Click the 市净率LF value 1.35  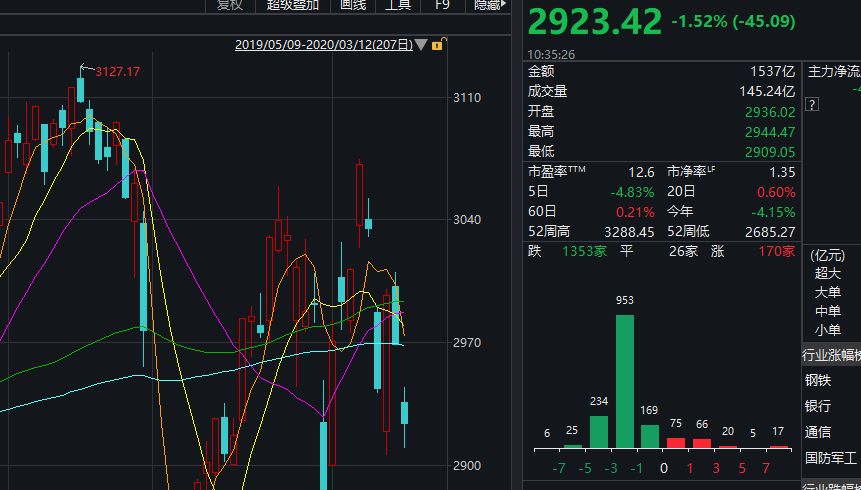click(782, 172)
